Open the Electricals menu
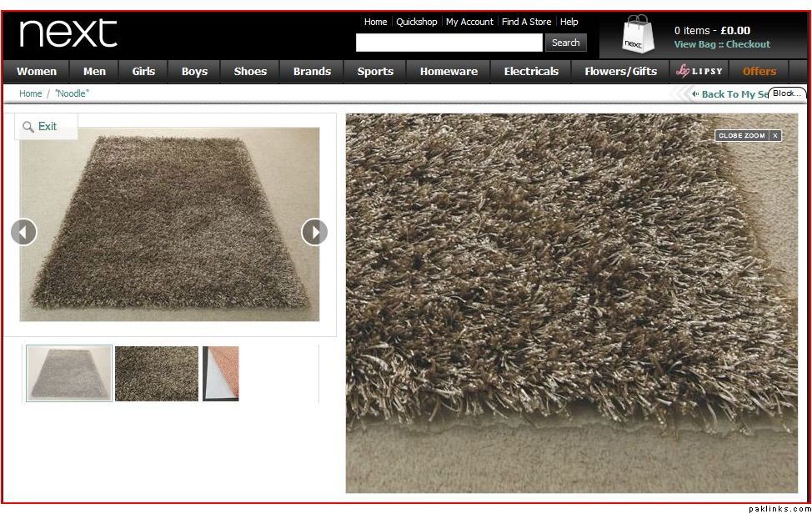The width and height of the screenshot is (812, 514). point(531,72)
